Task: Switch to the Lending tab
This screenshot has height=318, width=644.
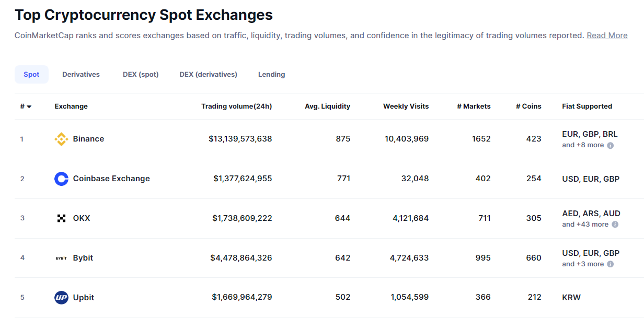Action: 272,74
